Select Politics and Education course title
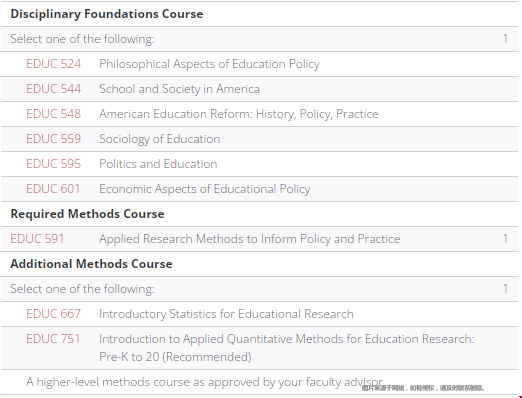The image size is (522, 398). coord(158,164)
